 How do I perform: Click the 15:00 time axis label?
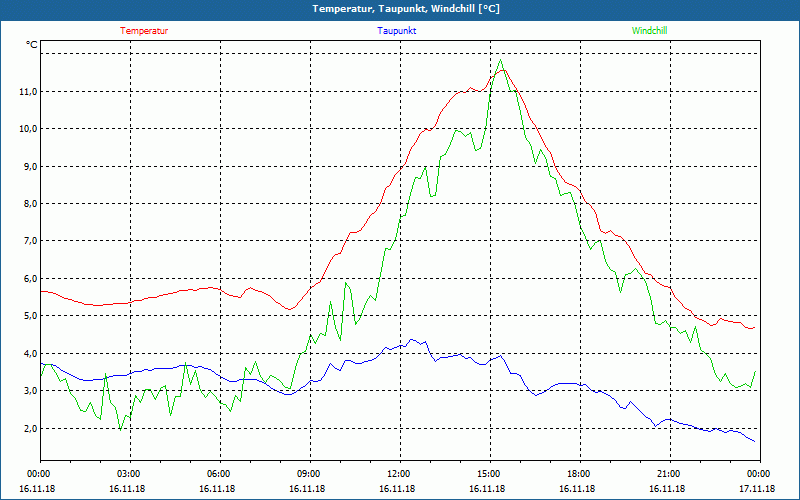(x=489, y=474)
